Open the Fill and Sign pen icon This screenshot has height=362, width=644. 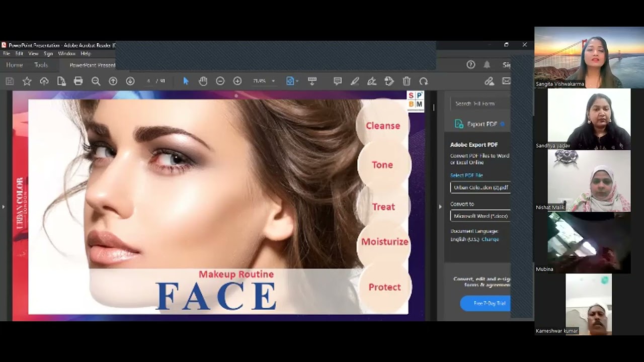point(372,81)
